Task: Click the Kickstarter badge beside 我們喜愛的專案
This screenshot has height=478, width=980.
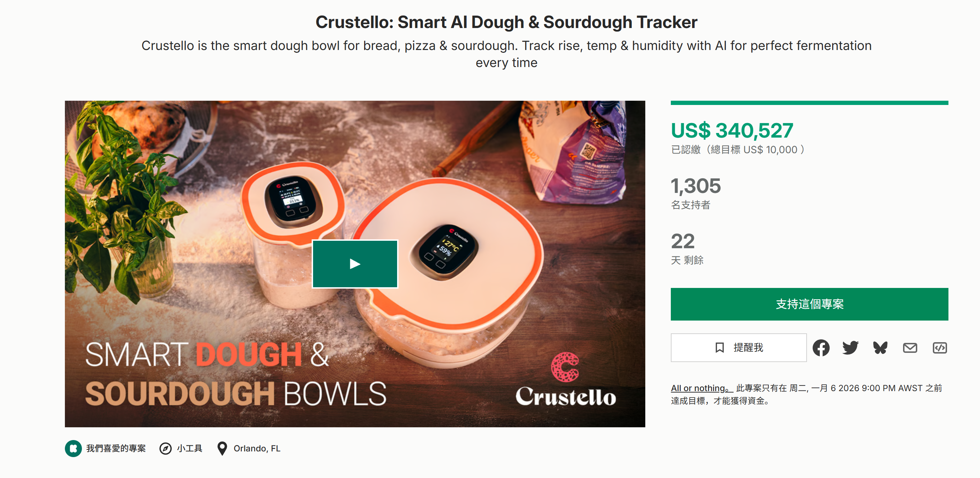Action: tap(74, 448)
